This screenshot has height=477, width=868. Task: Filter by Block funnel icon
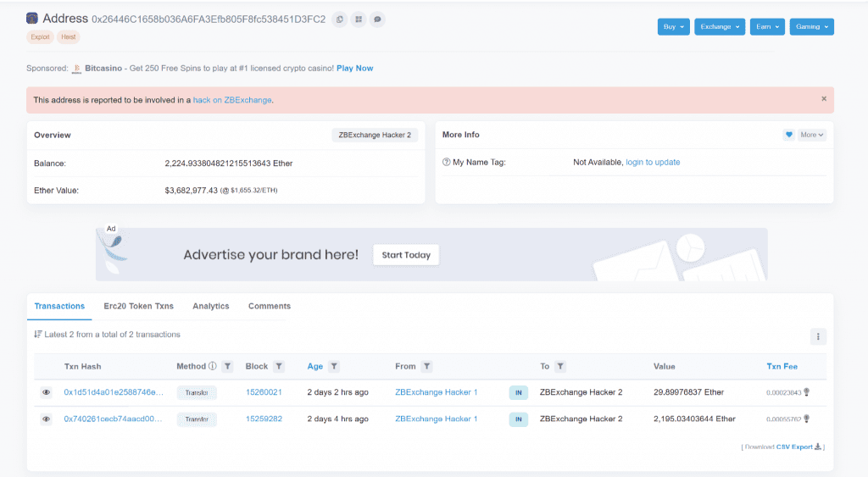click(x=279, y=366)
